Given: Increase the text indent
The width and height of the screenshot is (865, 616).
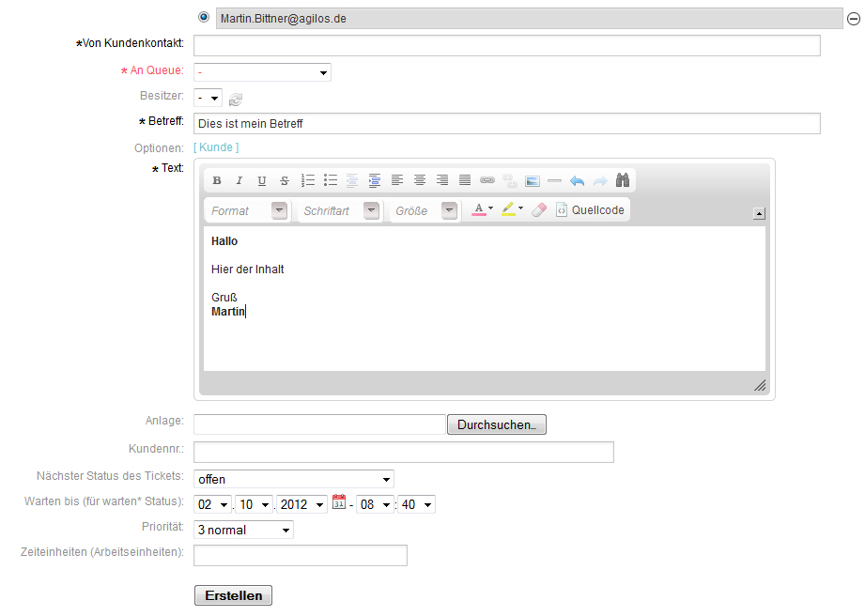Looking at the screenshot, I should 375,180.
